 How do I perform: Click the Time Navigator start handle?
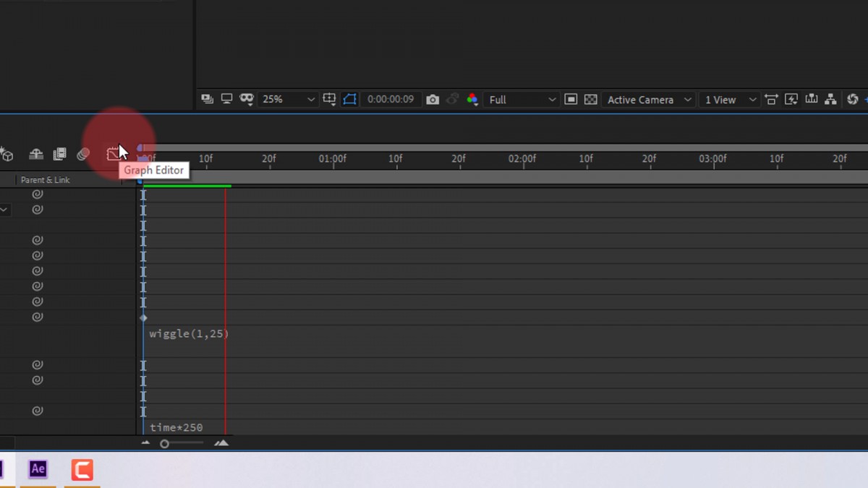tap(140, 147)
